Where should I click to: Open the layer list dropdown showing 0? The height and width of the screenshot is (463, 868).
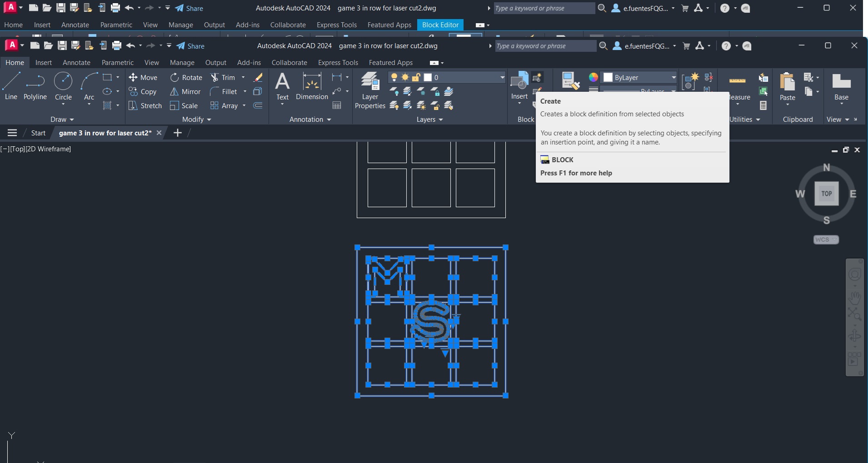coord(502,77)
